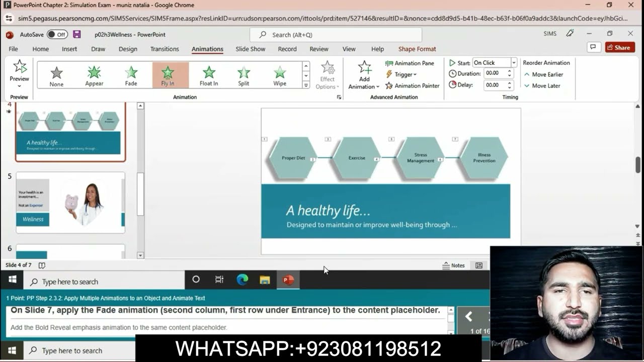
Task: Apply the Fade entrance animation
Action: click(x=131, y=76)
